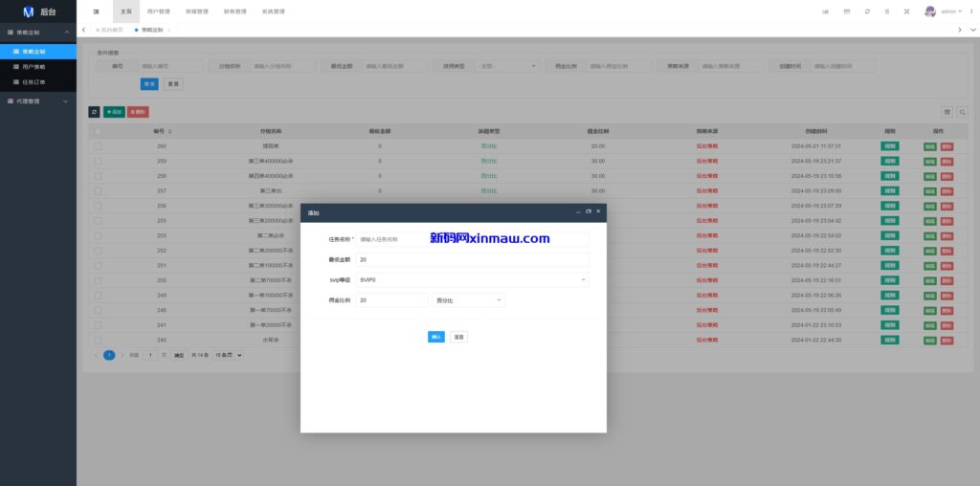Open the tab options chevron dropdown
This screenshot has height=486, width=980.
973,30
